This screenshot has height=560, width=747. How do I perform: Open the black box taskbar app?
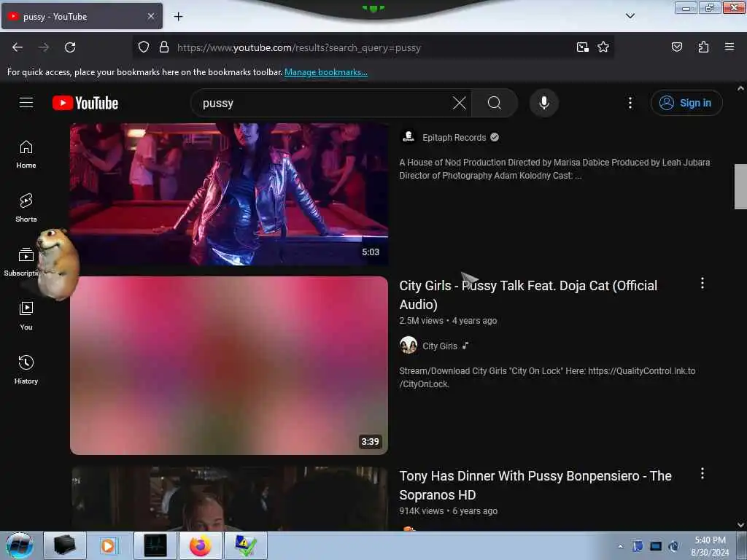click(x=65, y=545)
